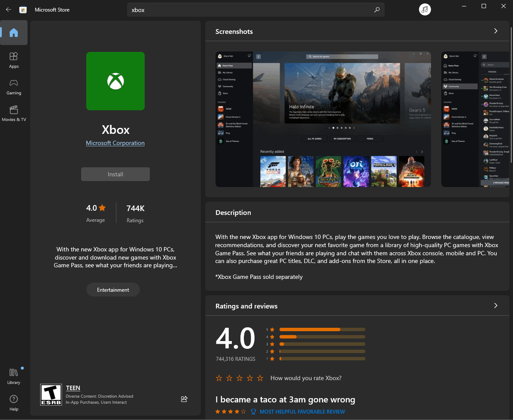The image size is (513, 420).
Task: Open Movies & TV section in sidebar
Action: pos(14,113)
